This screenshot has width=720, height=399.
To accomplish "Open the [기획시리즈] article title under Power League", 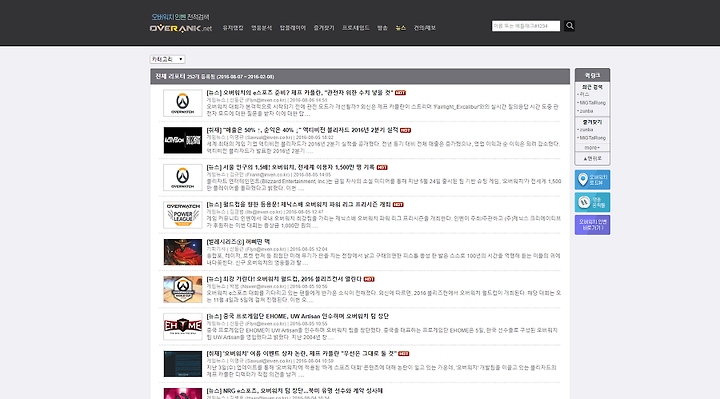I will pyautogui.click(x=238, y=242).
